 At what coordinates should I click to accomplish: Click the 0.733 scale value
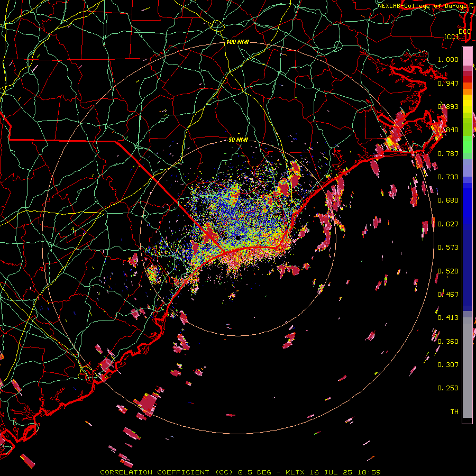[x=448, y=177]
